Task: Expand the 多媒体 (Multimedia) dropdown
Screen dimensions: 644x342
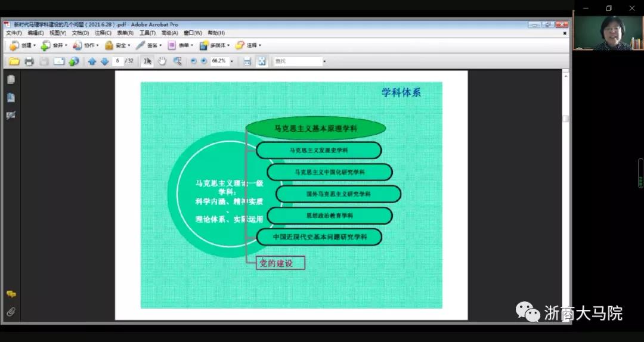Action: (215, 45)
